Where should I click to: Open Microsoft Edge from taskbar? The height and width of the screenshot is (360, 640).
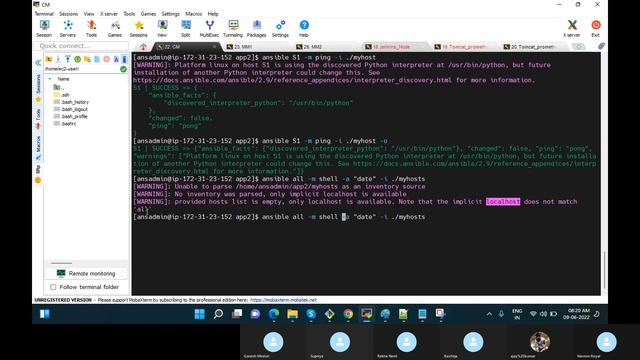[274, 314]
